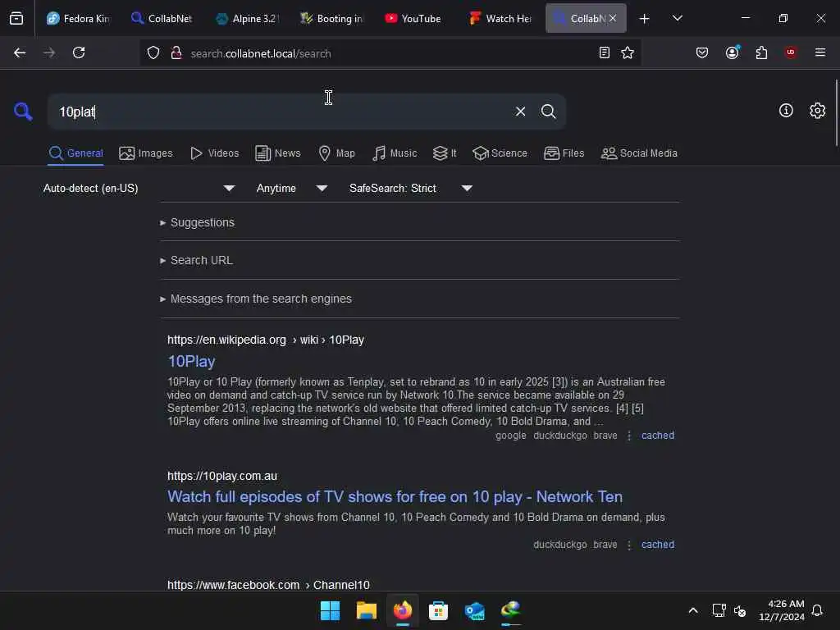Click the browser address bar

click(391, 53)
